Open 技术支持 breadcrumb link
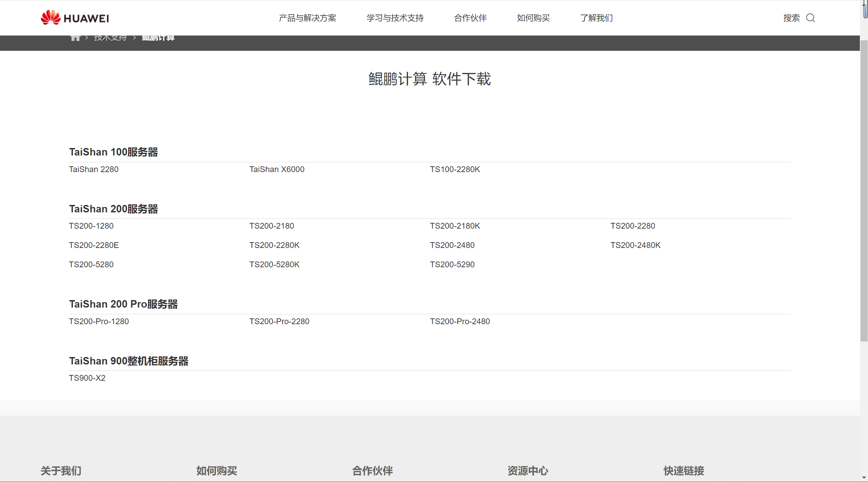Image resolution: width=868 pixels, height=482 pixels. click(111, 38)
